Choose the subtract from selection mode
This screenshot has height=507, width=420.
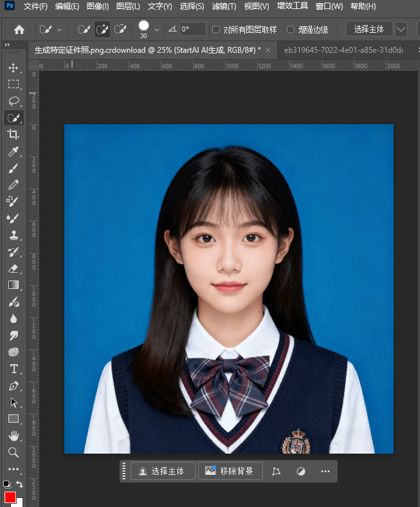pos(120,30)
